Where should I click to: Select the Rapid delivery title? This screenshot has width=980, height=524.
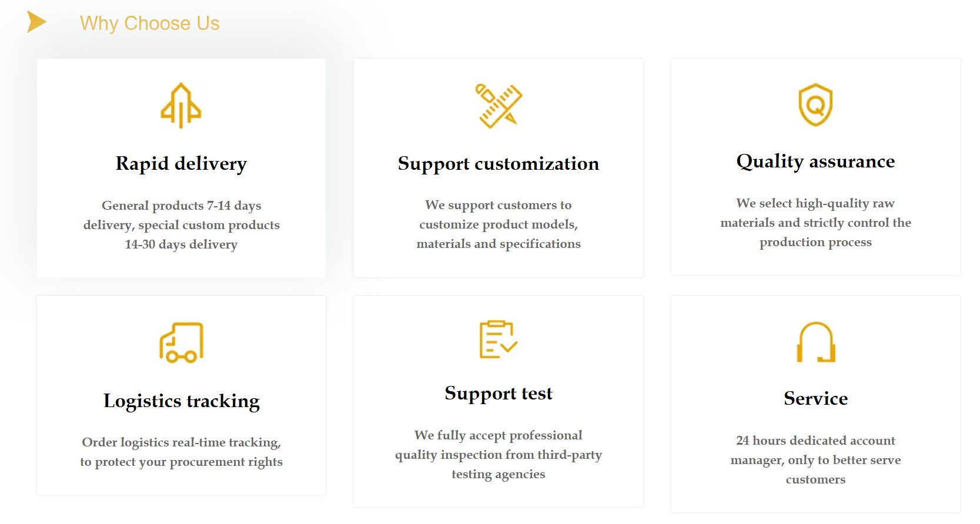click(x=181, y=163)
